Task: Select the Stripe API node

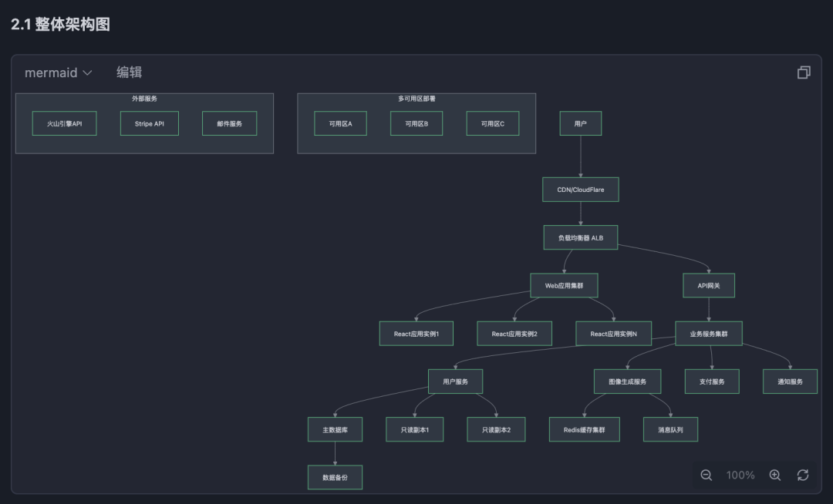Action: coord(150,123)
